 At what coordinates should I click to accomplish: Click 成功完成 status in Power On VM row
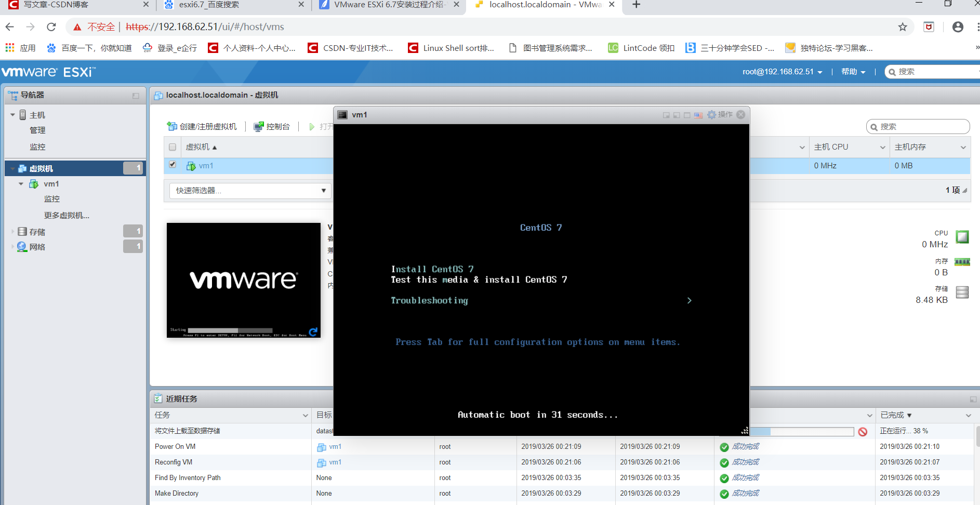(x=745, y=447)
